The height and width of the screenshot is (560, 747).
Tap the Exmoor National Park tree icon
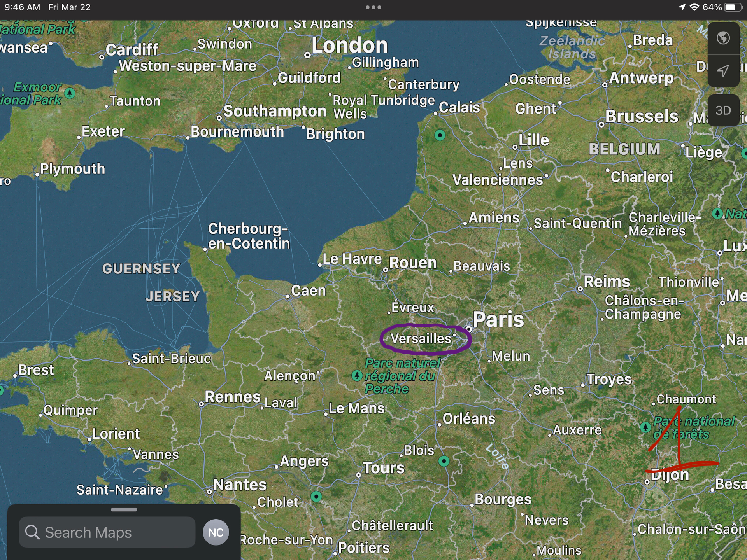[x=70, y=93]
